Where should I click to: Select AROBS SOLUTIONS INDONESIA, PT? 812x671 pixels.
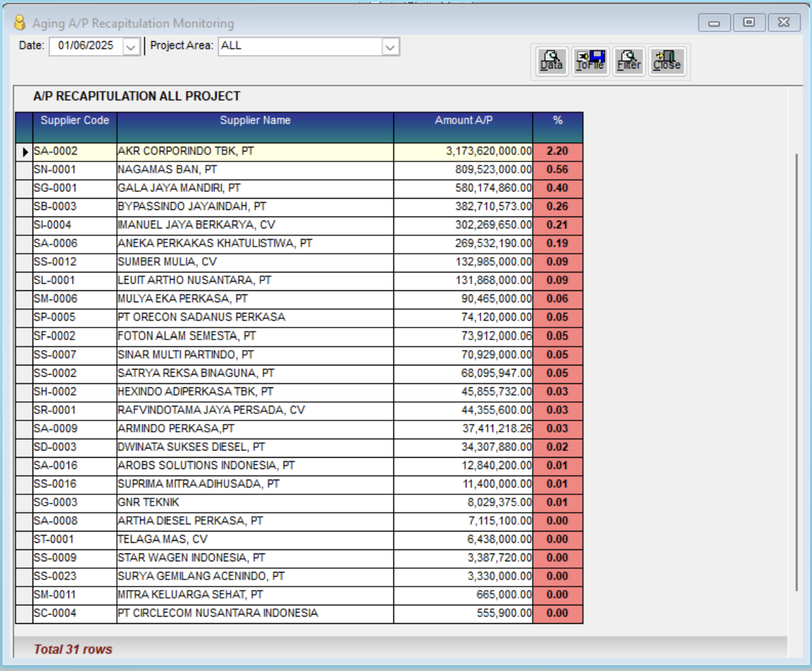(x=255, y=466)
